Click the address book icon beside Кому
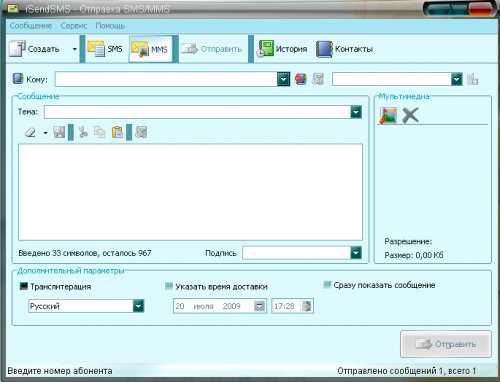 (18, 79)
